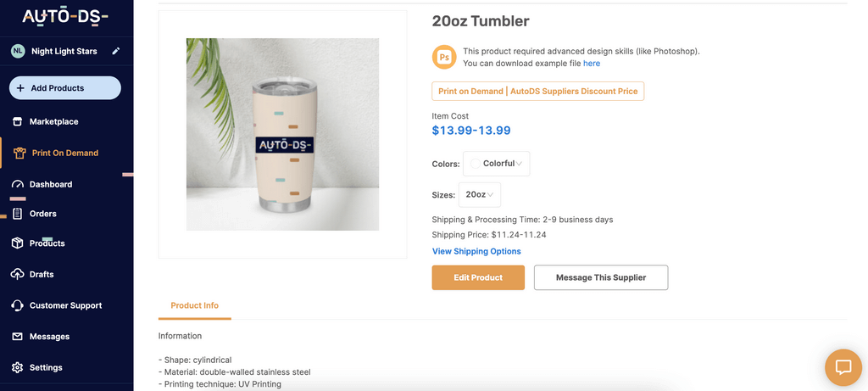The height and width of the screenshot is (391, 868).
Task: Click Message This Supplier button
Action: pos(600,277)
